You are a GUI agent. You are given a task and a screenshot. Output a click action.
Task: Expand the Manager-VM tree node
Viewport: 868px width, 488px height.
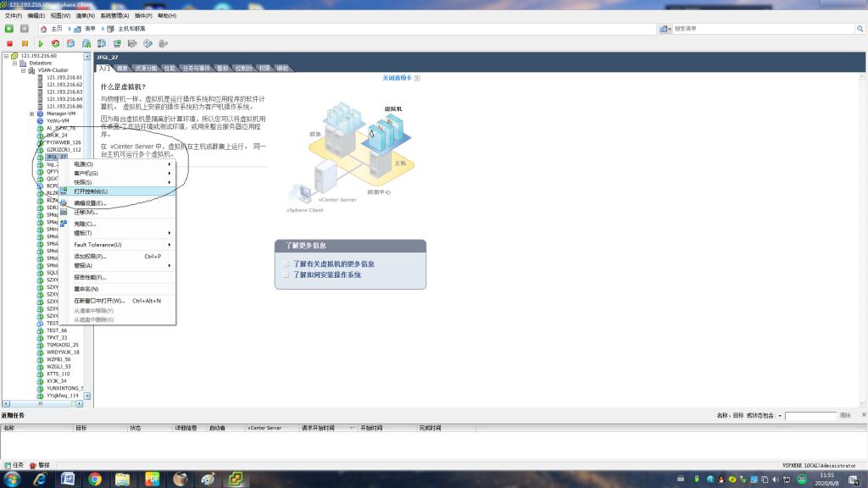click(31, 114)
